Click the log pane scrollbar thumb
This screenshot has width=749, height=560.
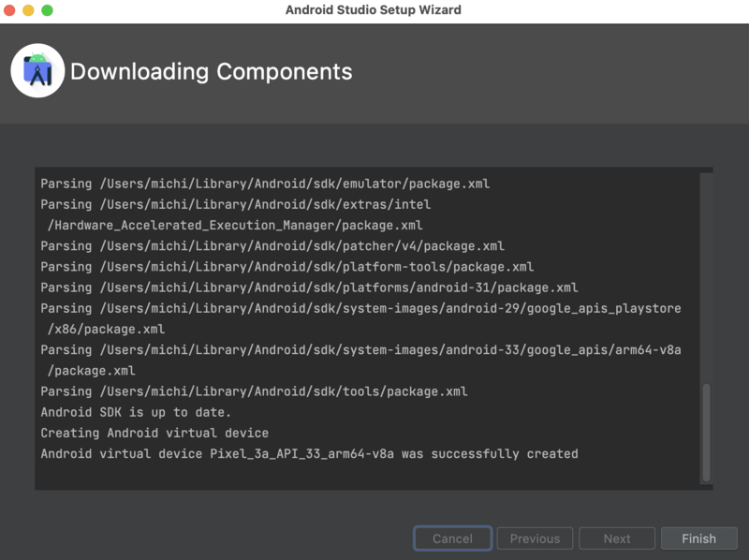706,433
